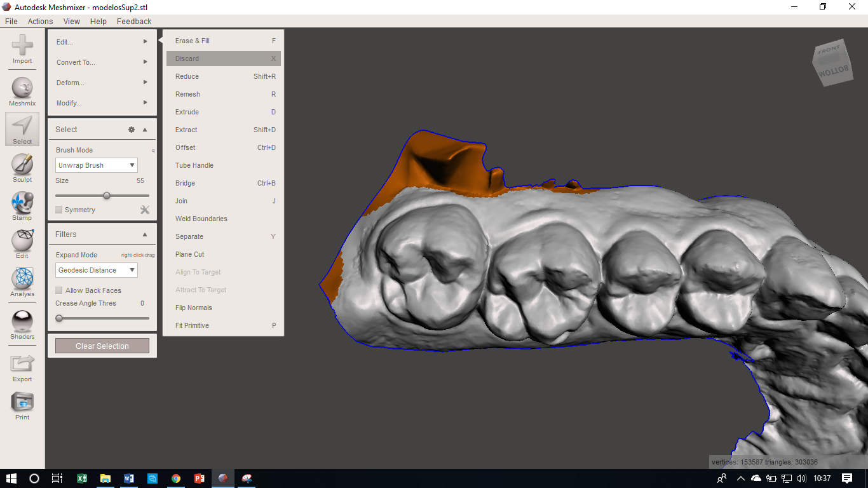Select Flip Normals from the submenu
Viewport: 868px width, 488px height.
(224, 308)
